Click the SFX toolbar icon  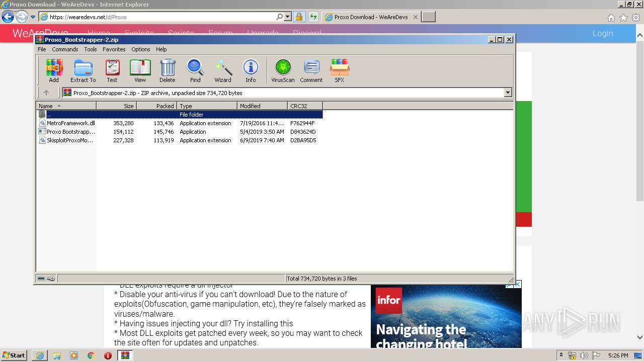[340, 70]
